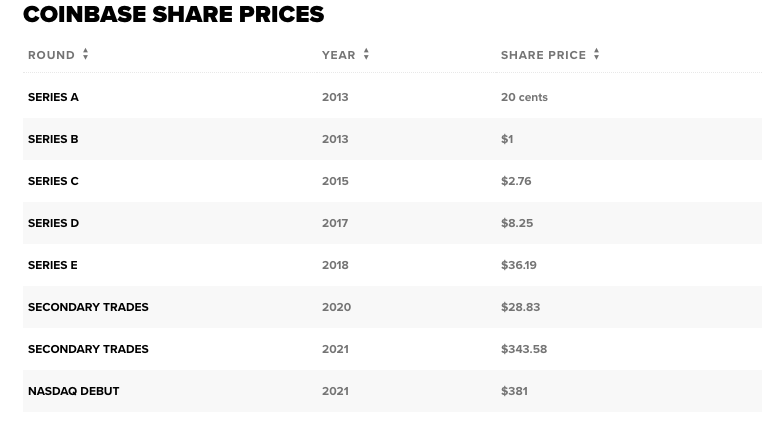Viewport: 770px width, 424px height.
Task: Click the $381 share price cell
Action: point(514,391)
